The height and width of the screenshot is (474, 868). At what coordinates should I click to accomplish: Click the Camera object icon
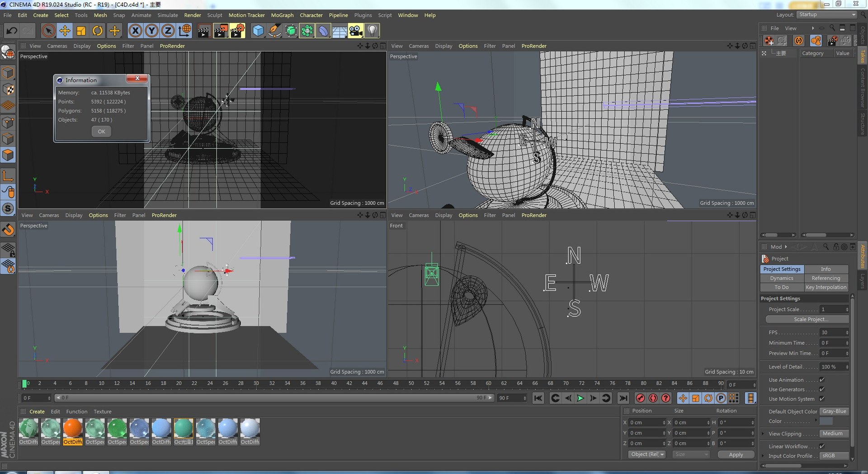pos(356,31)
